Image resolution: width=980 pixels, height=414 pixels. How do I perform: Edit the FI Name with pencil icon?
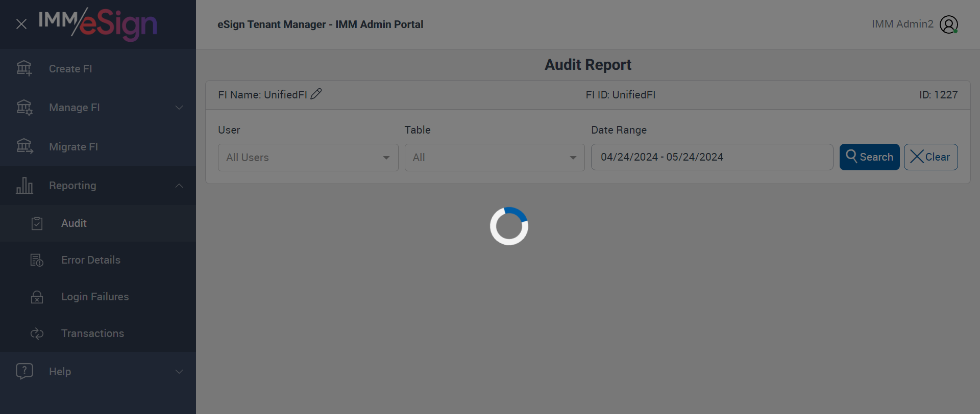pyautogui.click(x=316, y=94)
